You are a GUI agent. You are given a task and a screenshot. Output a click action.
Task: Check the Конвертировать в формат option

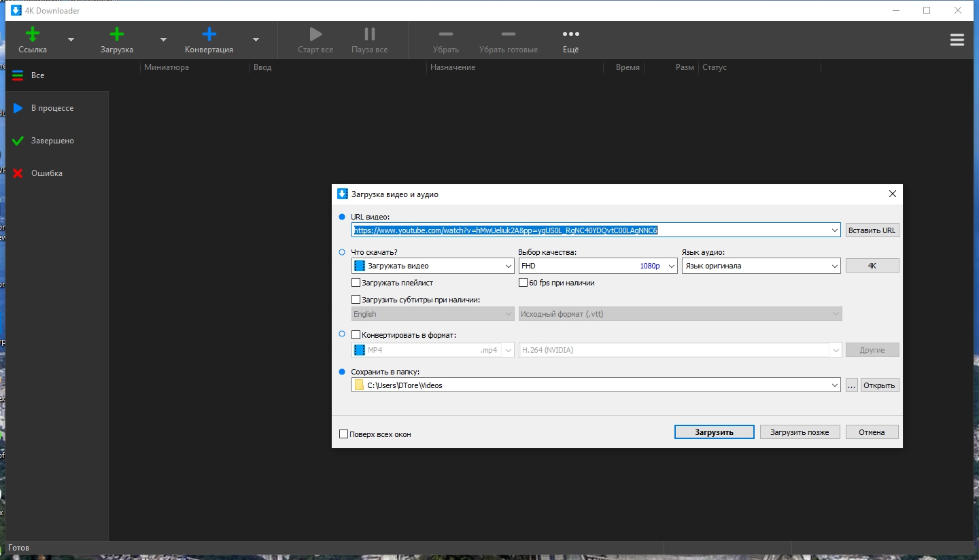356,334
